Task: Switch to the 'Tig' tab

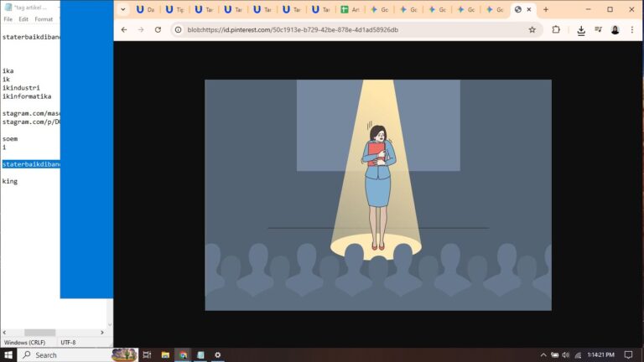Action: (x=174, y=9)
